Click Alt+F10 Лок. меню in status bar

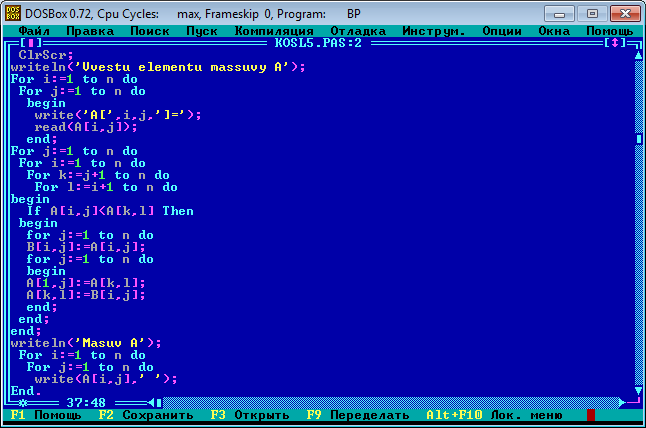click(x=494, y=415)
